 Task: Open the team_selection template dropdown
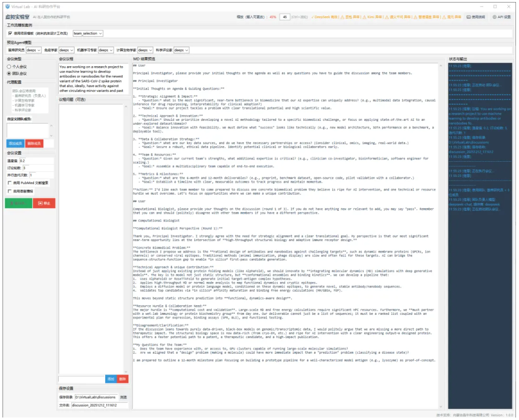coord(88,33)
